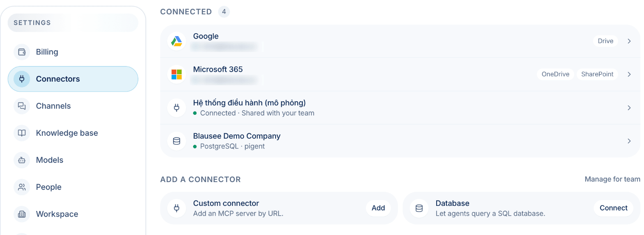The height and width of the screenshot is (235, 644).
Task: Click the Knowledge base book icon
Action: click(x=22, y=133)
